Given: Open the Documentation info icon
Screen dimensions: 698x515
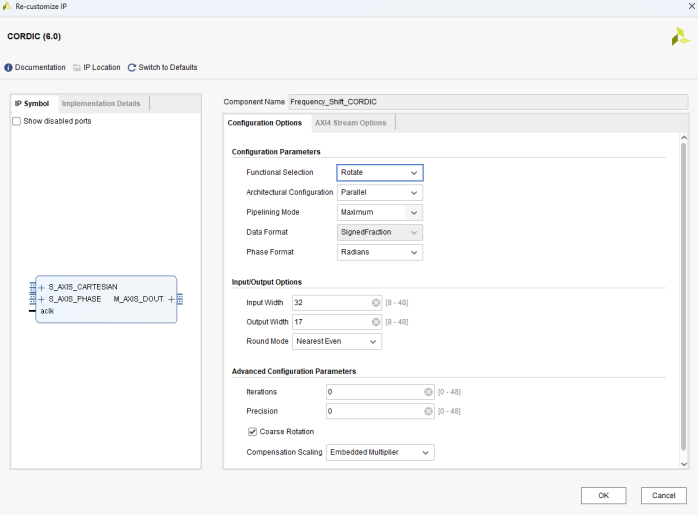Looking at the screenshot, I should point(9,68).
